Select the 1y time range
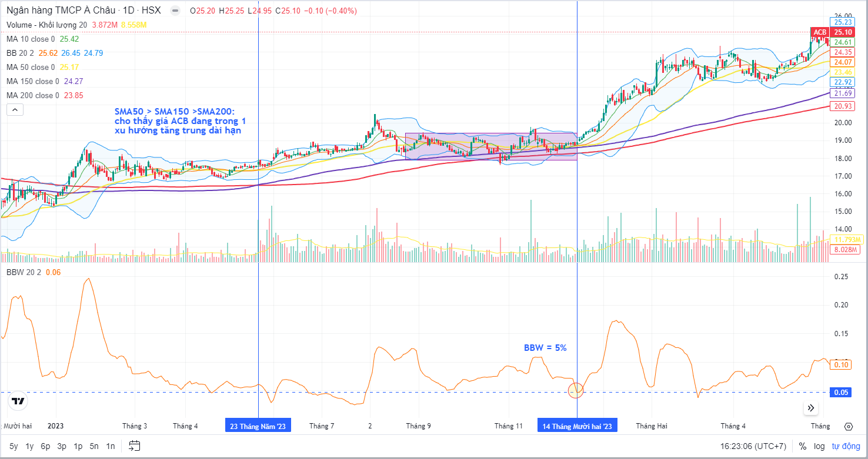The height and width of the screenshot is (459, 868). [29, 446]
